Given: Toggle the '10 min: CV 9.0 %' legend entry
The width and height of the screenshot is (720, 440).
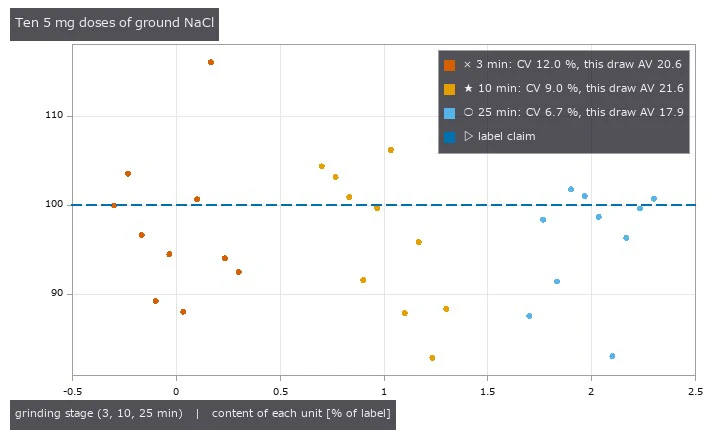Looking at the screenshot, I should [564, 89].
